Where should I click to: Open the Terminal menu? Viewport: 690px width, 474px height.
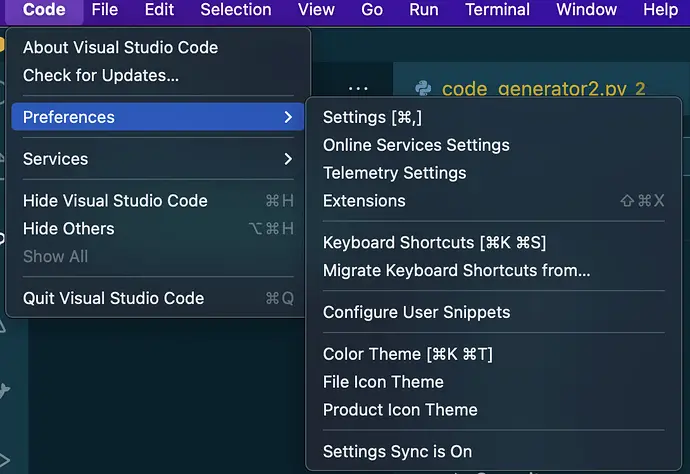click(x=497, y=10)
